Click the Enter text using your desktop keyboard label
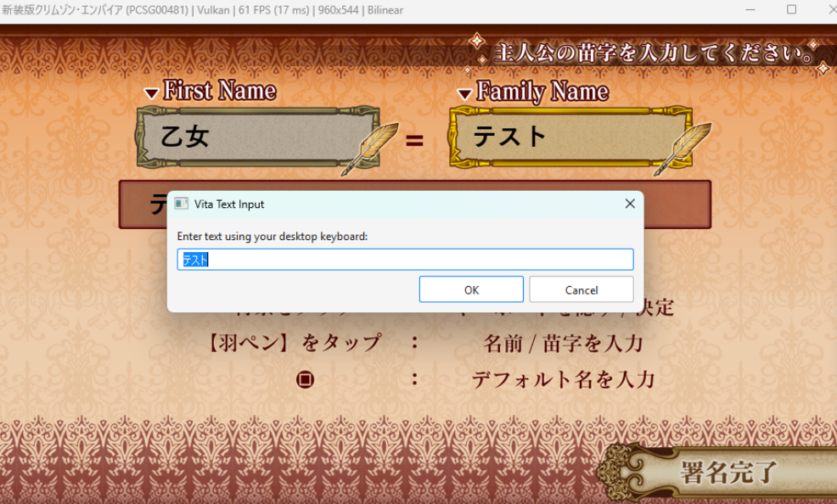This screenshot has height=504, width=837. [272, 236]
